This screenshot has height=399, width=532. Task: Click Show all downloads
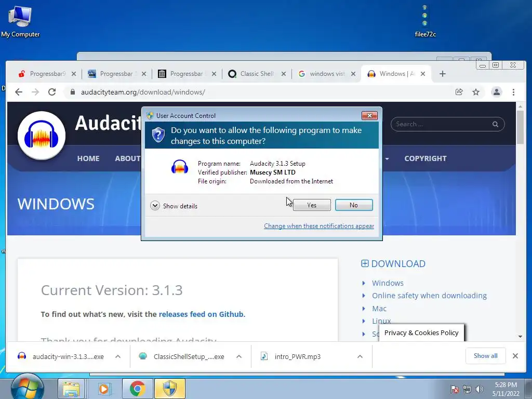(x=486, y=355)
